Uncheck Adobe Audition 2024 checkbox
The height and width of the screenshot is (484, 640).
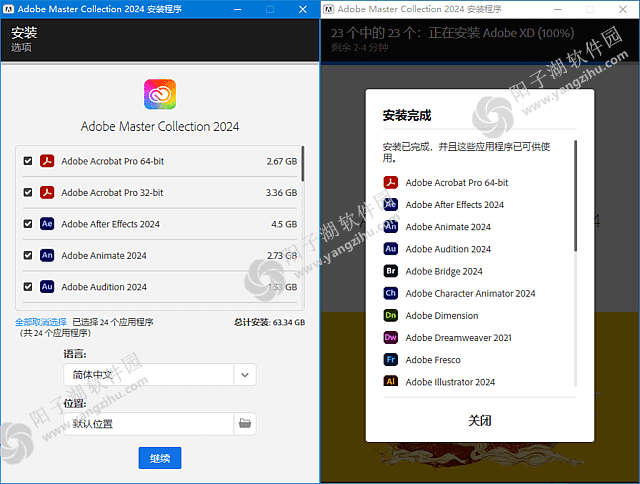click(28, 286)
